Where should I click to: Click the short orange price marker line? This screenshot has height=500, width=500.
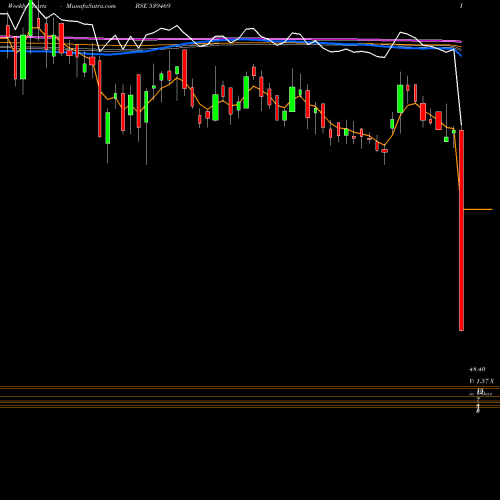point(478,209)
